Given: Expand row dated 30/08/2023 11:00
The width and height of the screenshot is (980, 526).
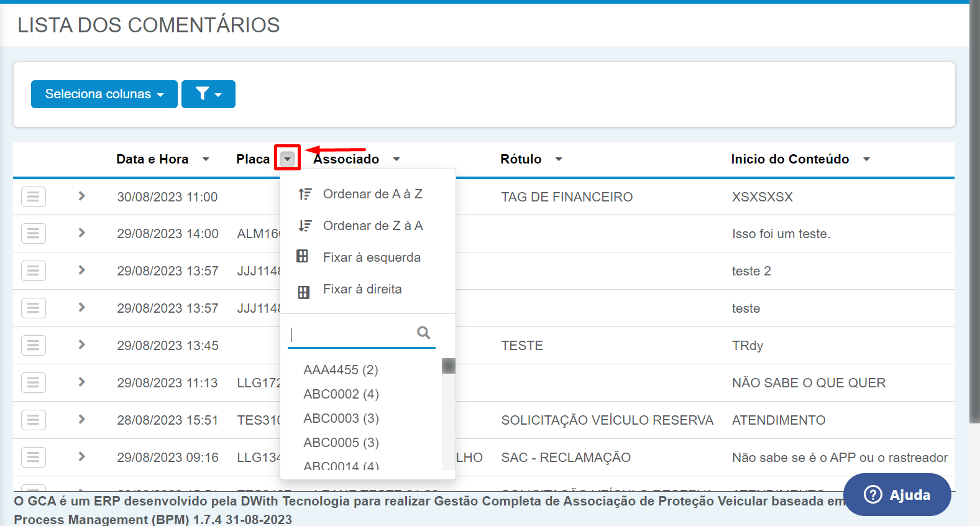Looking at the screenshot, I should pyautogui.click(x=81, y=196).
